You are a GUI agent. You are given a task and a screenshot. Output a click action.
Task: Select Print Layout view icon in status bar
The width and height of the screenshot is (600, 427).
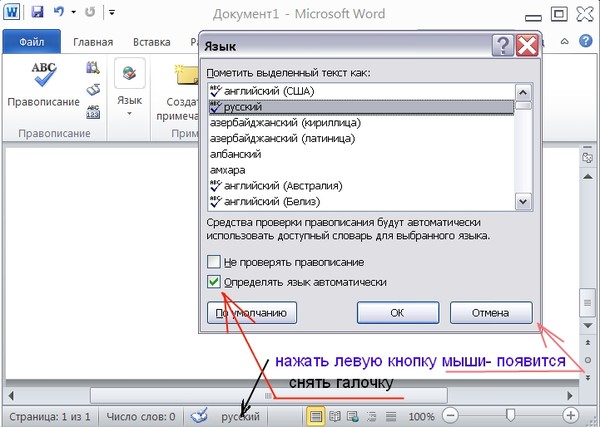pos(315,415)
